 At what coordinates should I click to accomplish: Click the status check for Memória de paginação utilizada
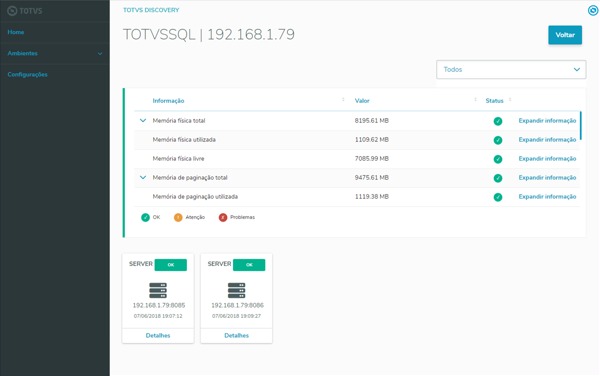click(x=498, y=197)
